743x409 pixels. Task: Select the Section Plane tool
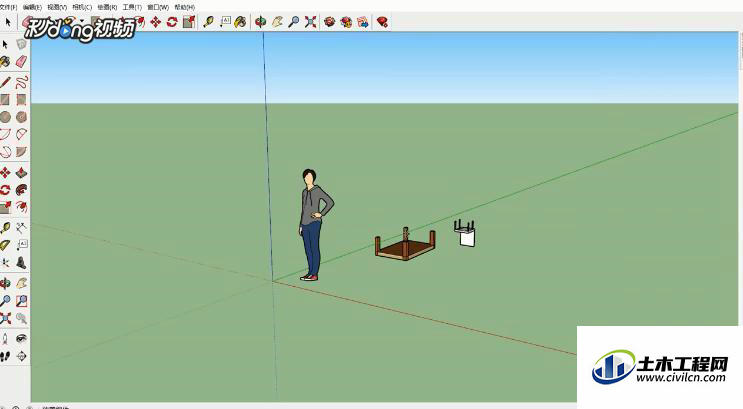point(21,356)
